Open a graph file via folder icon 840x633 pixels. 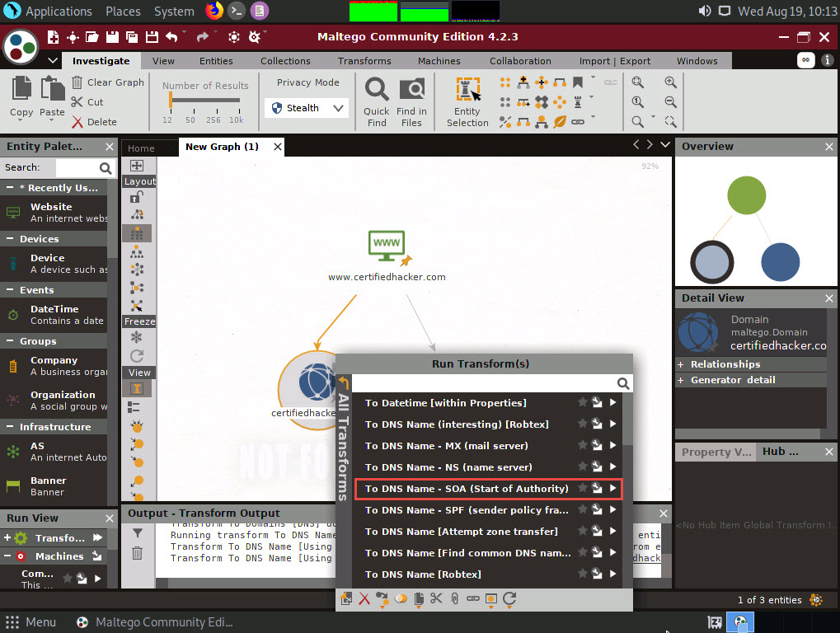click(x=92, y=37)
